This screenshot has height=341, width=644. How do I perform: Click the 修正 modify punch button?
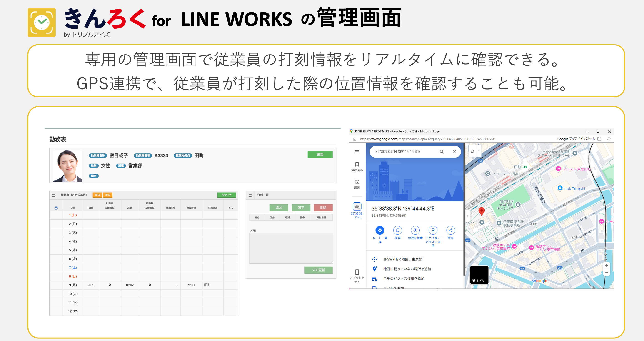pyautogui.click(x=301, y=208)
